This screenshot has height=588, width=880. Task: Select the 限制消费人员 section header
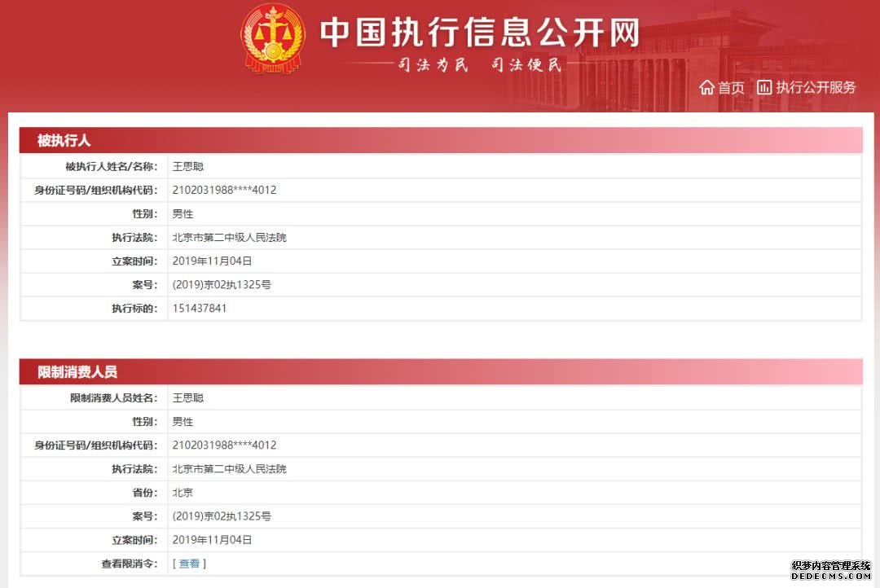click(x=77, y=372)
